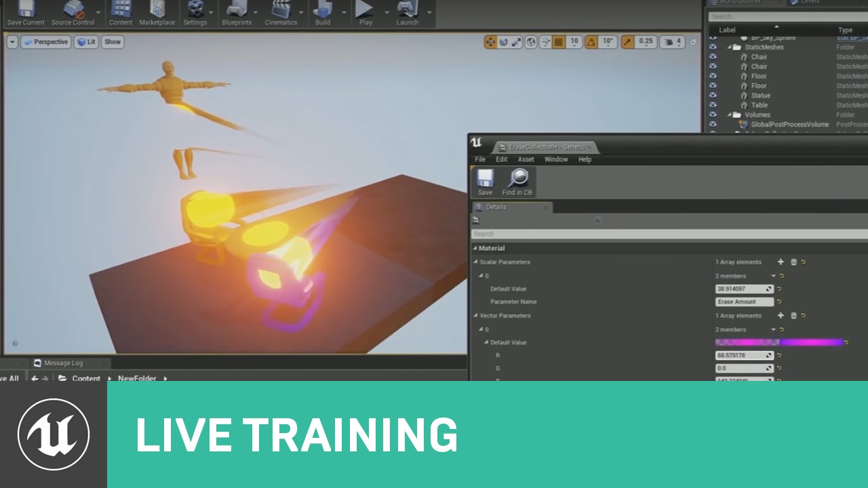Open the Content browser toolbar button

(x=121, y=14)
